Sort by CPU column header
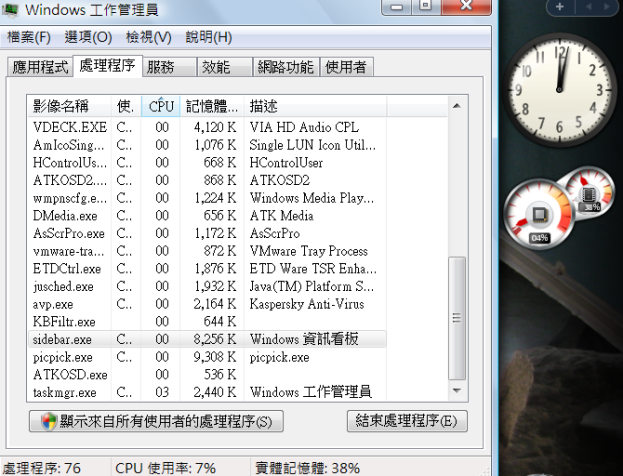Viewport: 623px width, 476px height. tap(161, 106)
